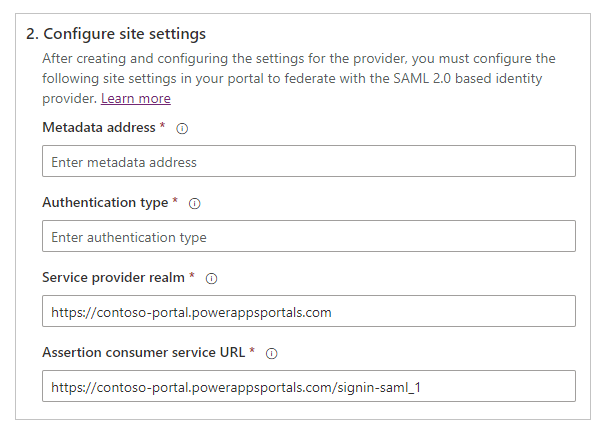Click the Assertion consumer service URL field
This screenshot has width=610, height=436.
click(308, 386)
